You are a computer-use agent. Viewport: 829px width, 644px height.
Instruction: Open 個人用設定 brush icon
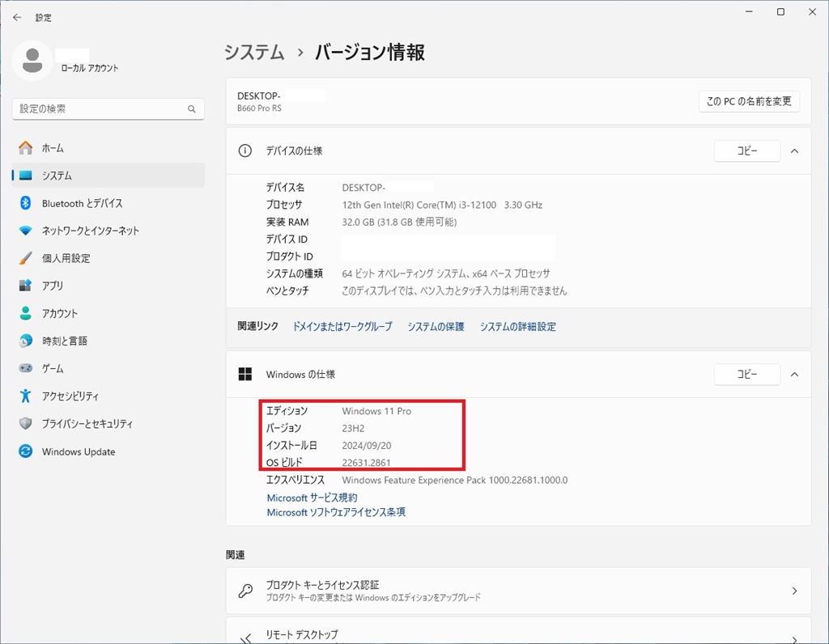coord(26,258)
